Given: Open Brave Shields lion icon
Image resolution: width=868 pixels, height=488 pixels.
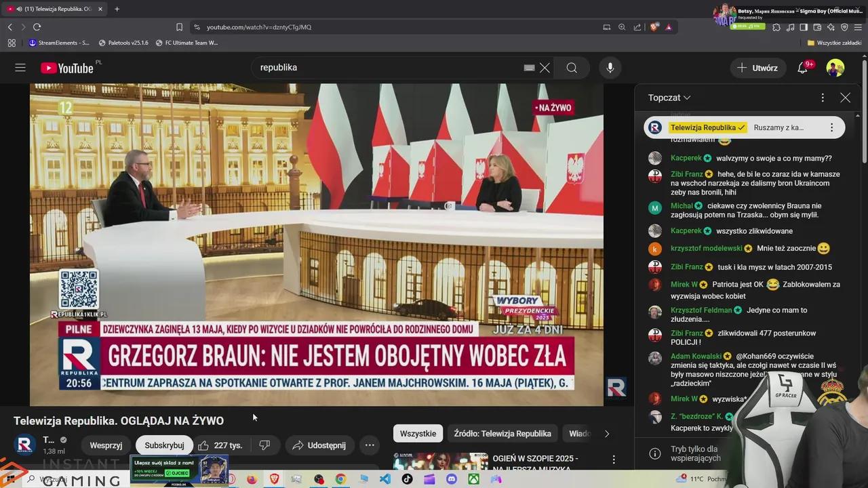Looking at the screenshot, I should tap(654, 27).
